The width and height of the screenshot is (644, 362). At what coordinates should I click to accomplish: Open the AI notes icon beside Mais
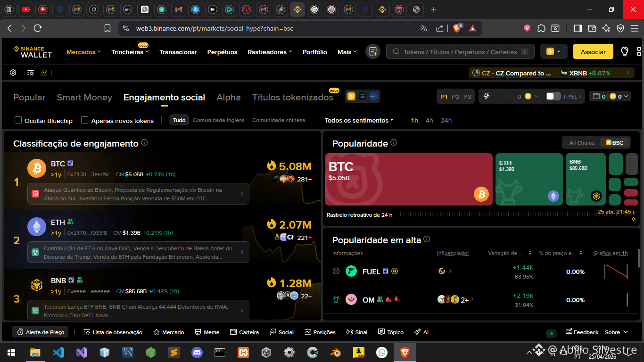[373, 52]
